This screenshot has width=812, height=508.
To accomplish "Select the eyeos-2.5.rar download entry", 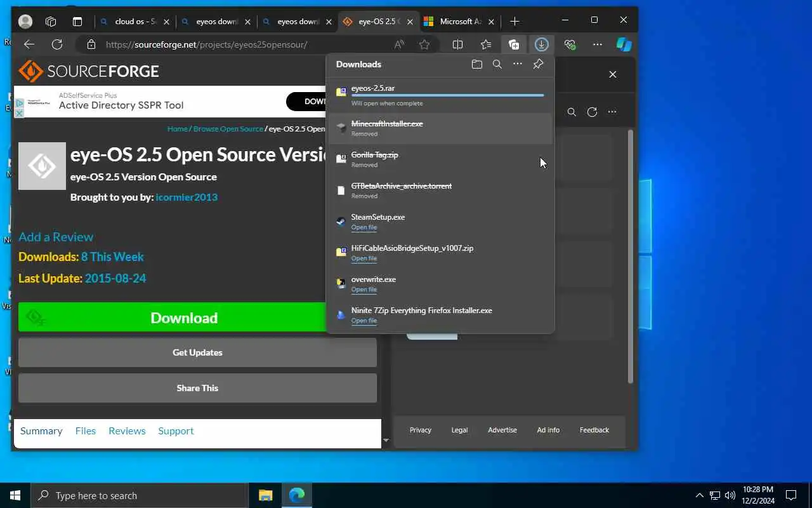I will click(x=440, y=95).
